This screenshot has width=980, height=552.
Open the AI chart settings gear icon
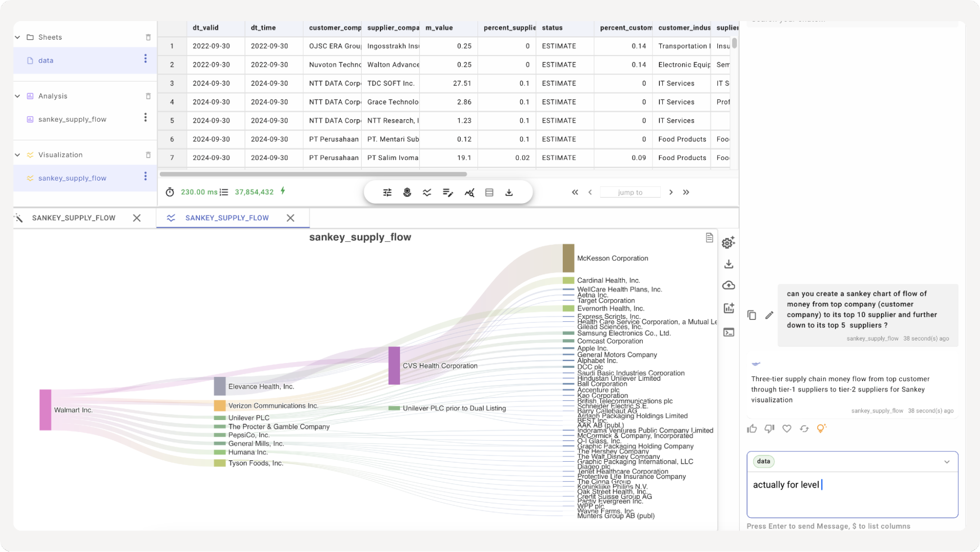729,242
